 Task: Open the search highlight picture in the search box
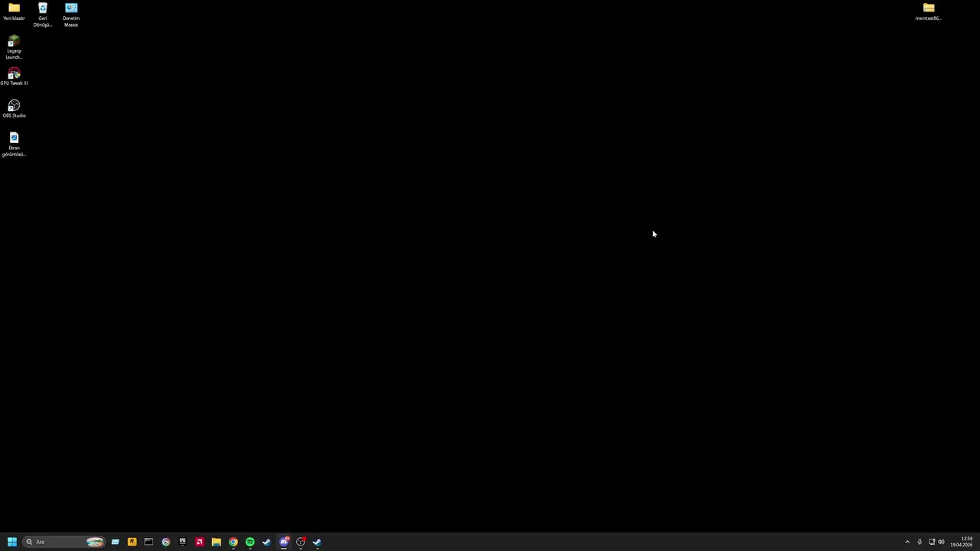coord(95,542)
